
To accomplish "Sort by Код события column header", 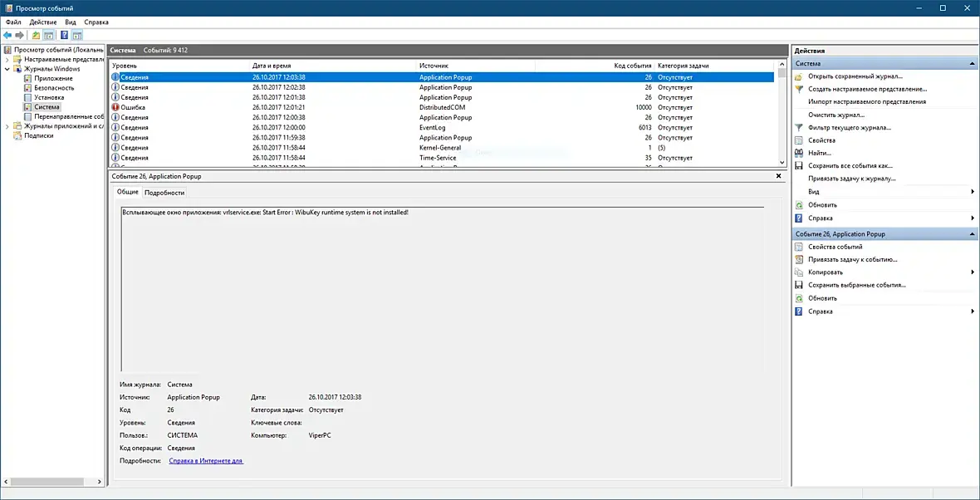I will 595,66.
